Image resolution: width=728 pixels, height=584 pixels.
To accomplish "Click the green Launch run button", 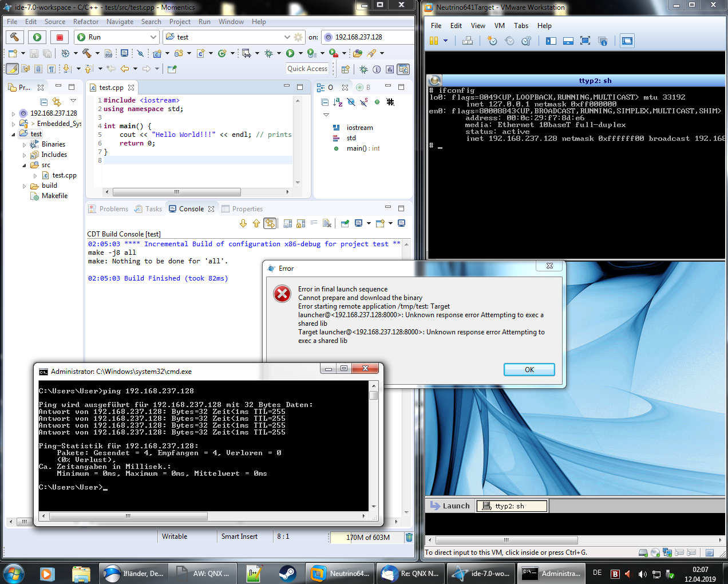I will click(x=37, y=37).
